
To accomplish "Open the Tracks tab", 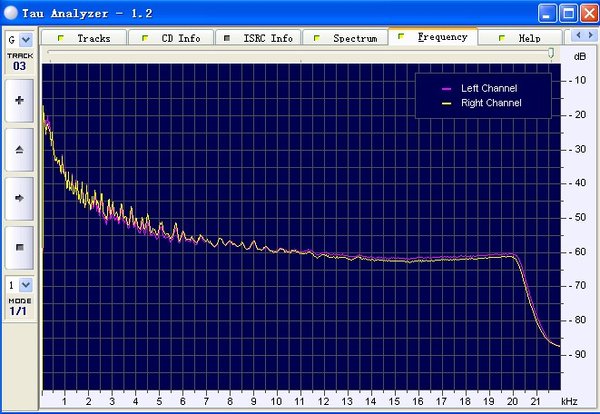I will click(84, 38).
